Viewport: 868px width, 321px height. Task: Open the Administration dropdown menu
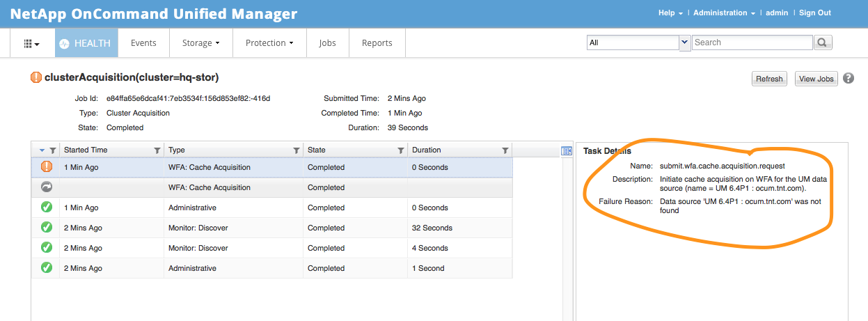724,13
